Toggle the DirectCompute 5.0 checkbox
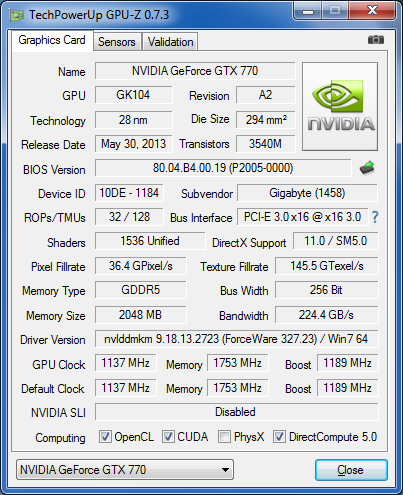This screenshot has width=403, height=495. [279, 436]
